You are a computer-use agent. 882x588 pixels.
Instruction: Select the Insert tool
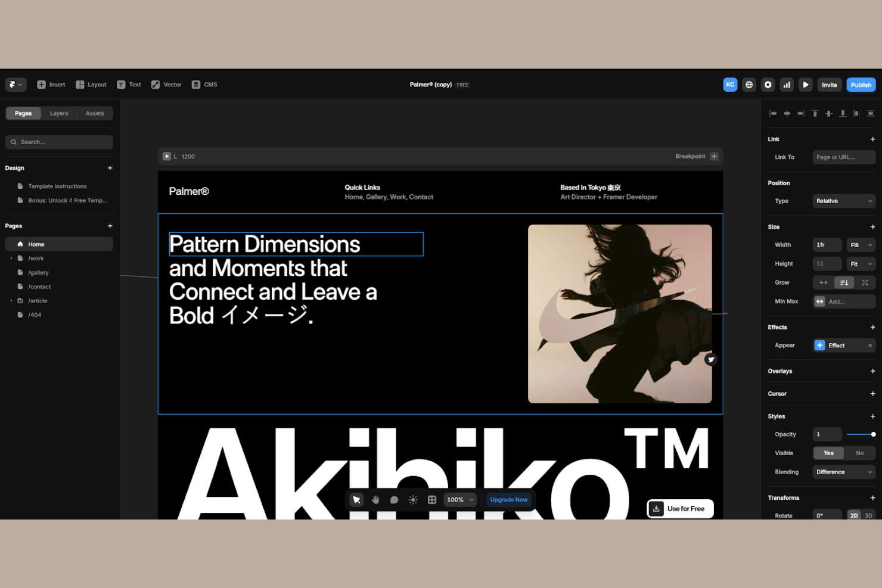(51, 84)
